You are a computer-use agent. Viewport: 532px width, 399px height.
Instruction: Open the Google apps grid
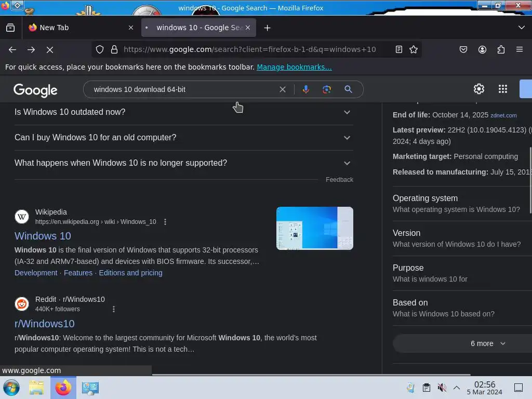pyautogui.click(x=503, y=89)
